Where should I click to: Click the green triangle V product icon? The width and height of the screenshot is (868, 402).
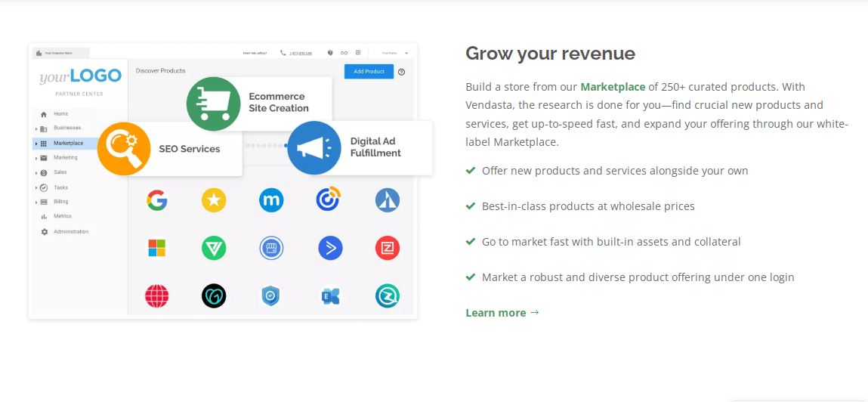point(214,248)
